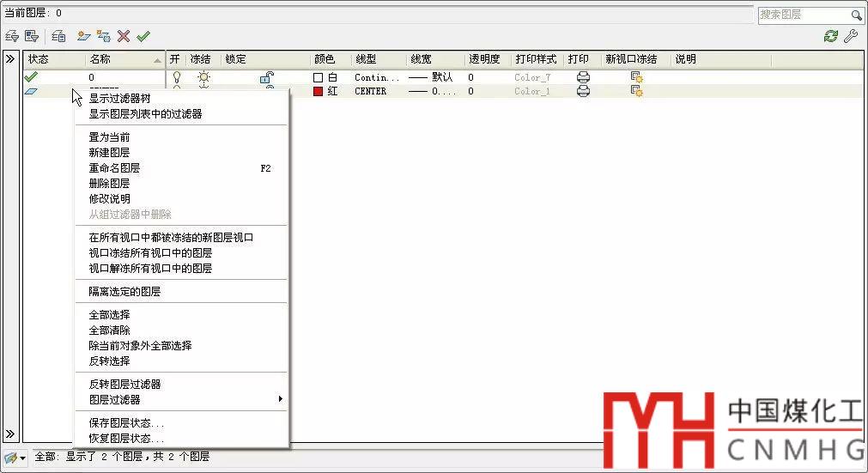
Task: Toggle the plot printer icon for red layer
Action: click(x=583, y=91)
